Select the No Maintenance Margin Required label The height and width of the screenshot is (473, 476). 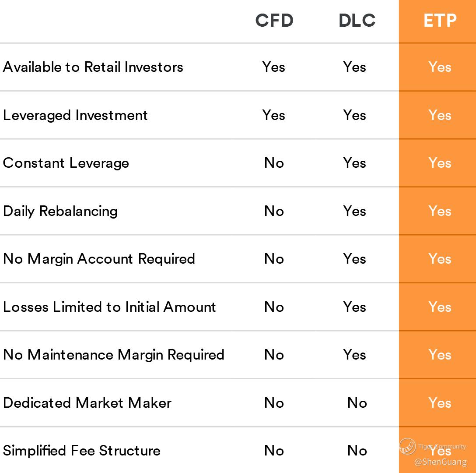pos(114,354)
